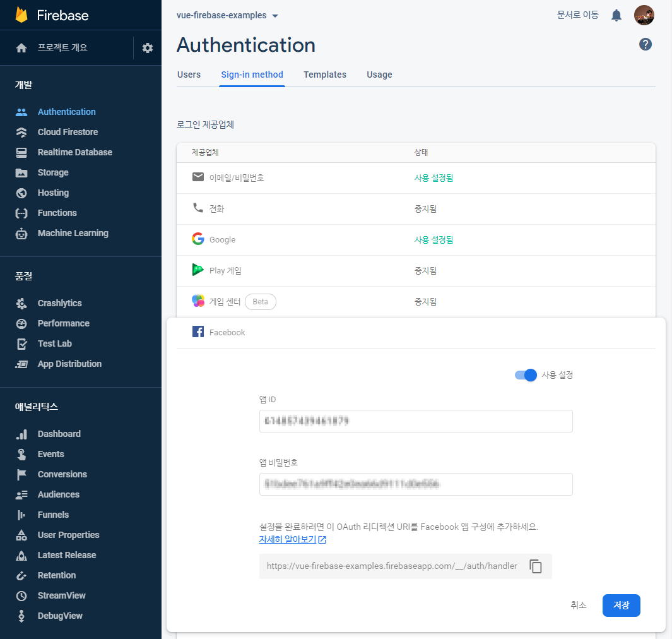Click the Google G logo icon
This screenshot has height=639, width=672.
tap(198, 239)
